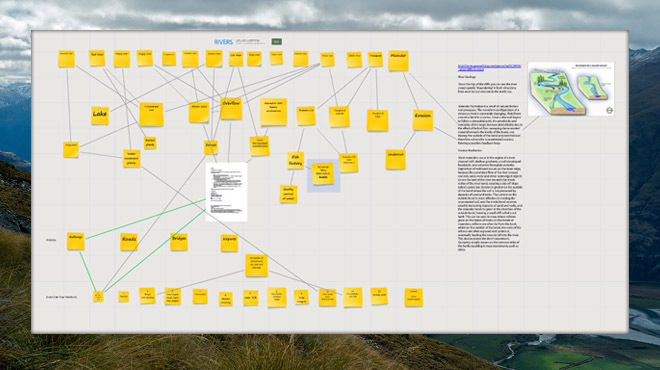Screen dimensions: 660x370
Task: Click the green button beside the title
Action: (x=277, y=42)
